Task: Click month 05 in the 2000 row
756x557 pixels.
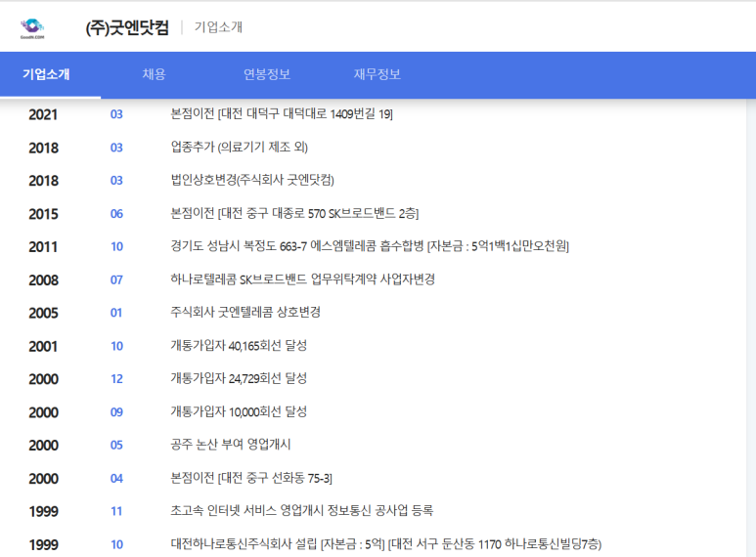Action: coord(116,446)
